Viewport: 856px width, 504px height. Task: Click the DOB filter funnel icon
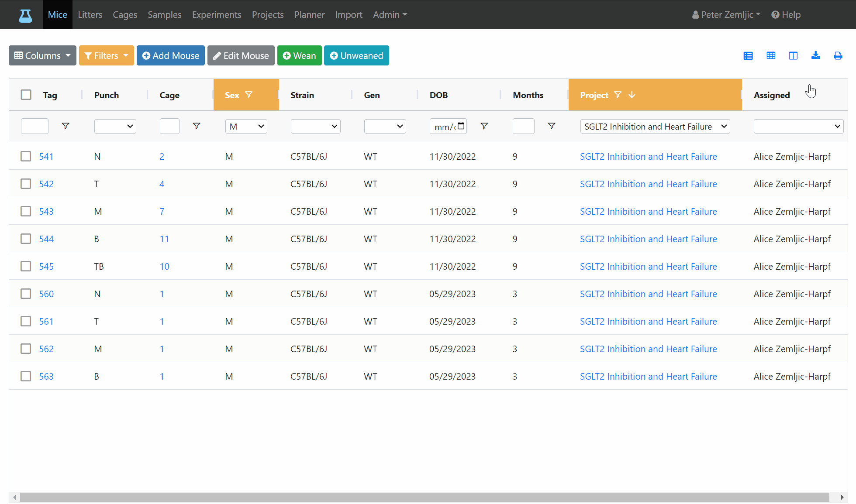tap(484, 126)
